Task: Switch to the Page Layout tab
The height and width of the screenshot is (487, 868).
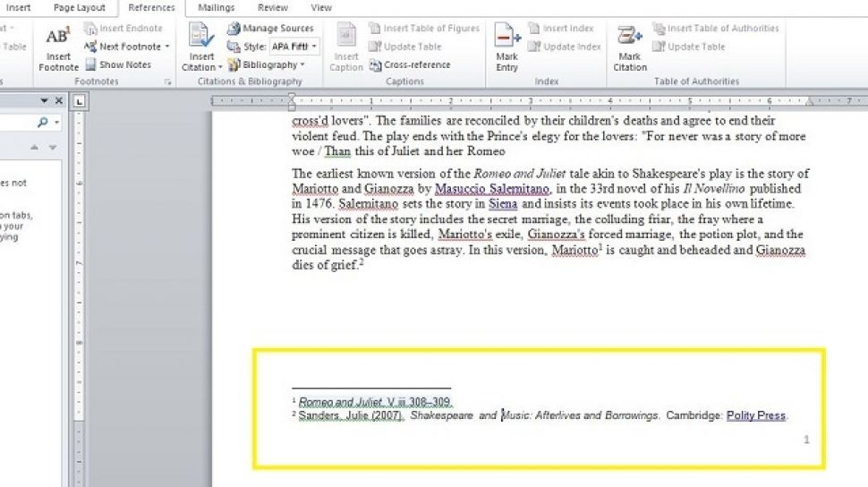Action: (79, 8)
